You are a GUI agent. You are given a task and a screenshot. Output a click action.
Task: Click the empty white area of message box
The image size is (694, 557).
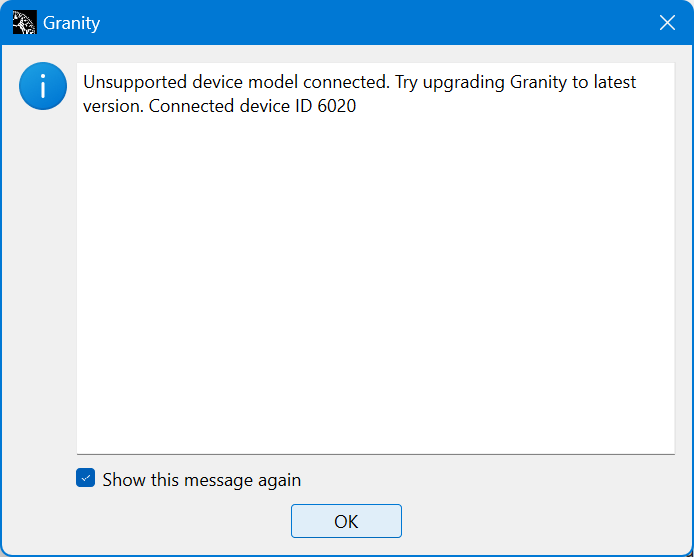pos(375,283)
